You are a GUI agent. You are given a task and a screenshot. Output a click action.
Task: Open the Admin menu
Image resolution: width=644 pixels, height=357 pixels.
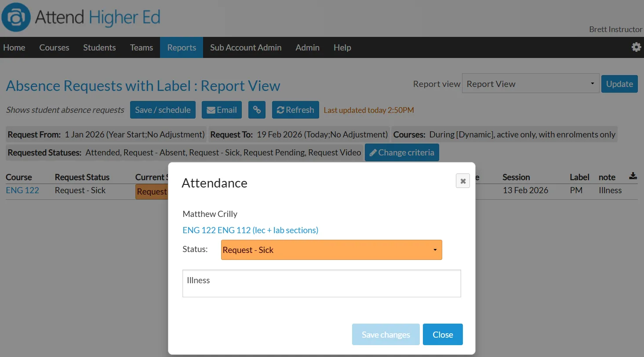click(x=307, y=47)
